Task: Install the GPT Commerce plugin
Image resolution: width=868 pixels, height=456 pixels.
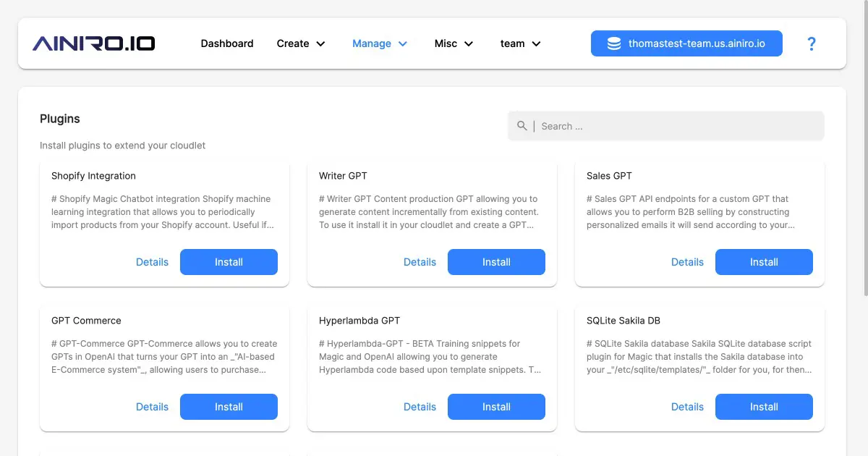Action: pos(229,407)
